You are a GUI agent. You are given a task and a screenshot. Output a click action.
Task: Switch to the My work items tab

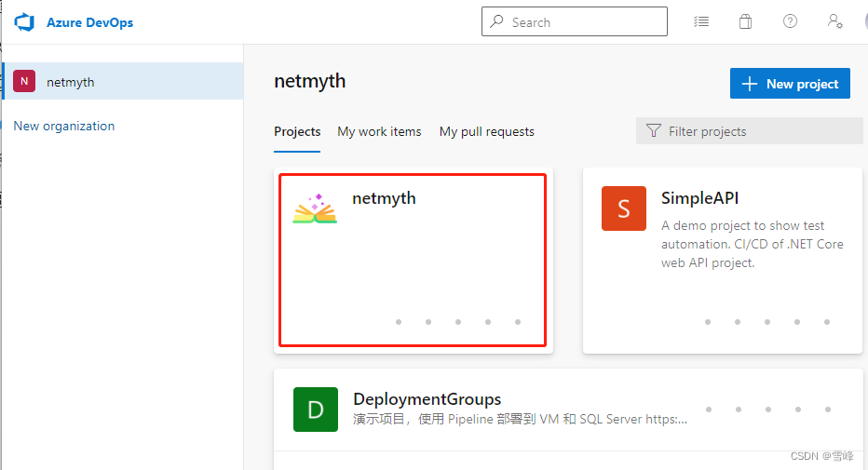(379, 131)
